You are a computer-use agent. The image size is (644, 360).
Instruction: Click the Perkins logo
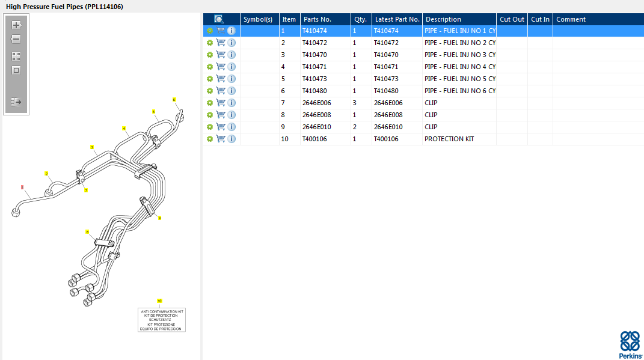coord(630,344)
